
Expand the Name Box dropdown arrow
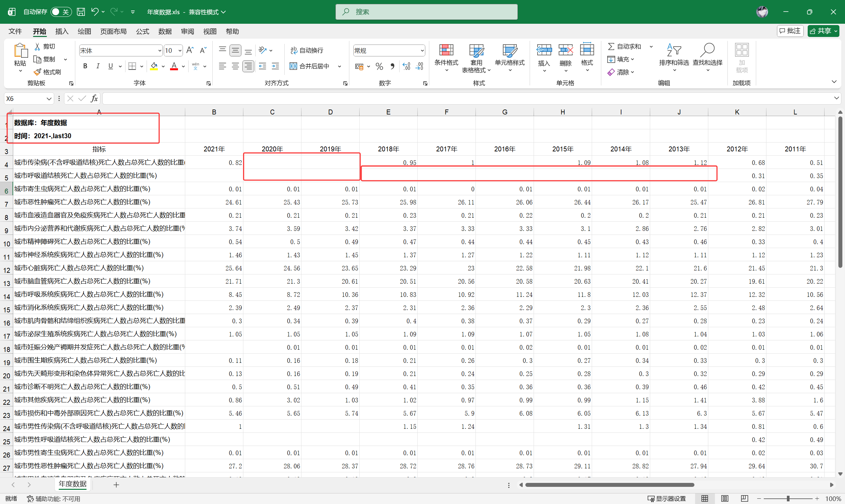(49, 99)
